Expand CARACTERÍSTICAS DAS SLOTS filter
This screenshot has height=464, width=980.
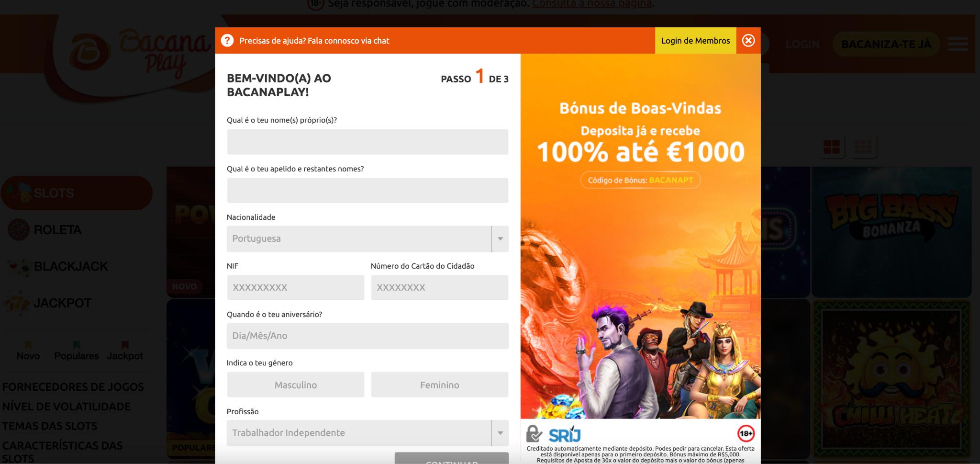click(x=63, y=452)
